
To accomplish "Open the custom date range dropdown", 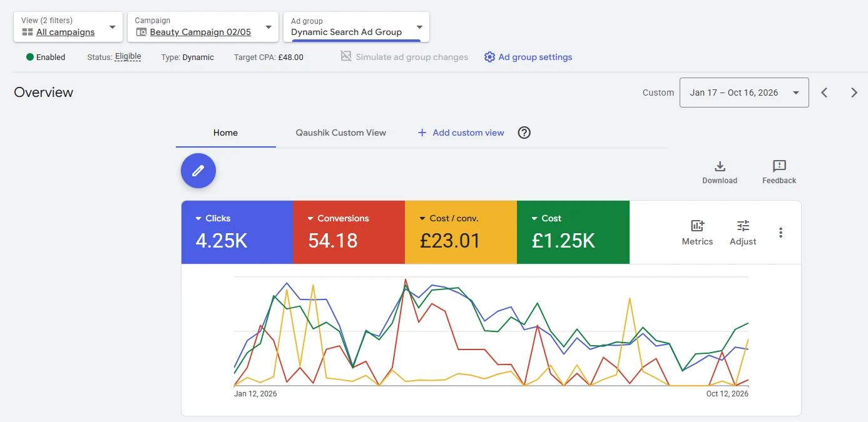I will 744,93.
